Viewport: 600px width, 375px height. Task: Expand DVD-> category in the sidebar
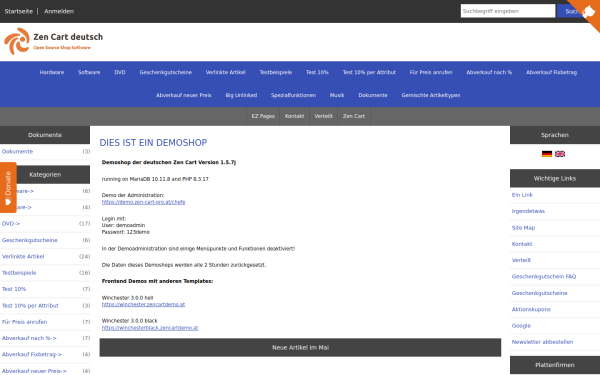pyautogui.click(x=11, y=223)
